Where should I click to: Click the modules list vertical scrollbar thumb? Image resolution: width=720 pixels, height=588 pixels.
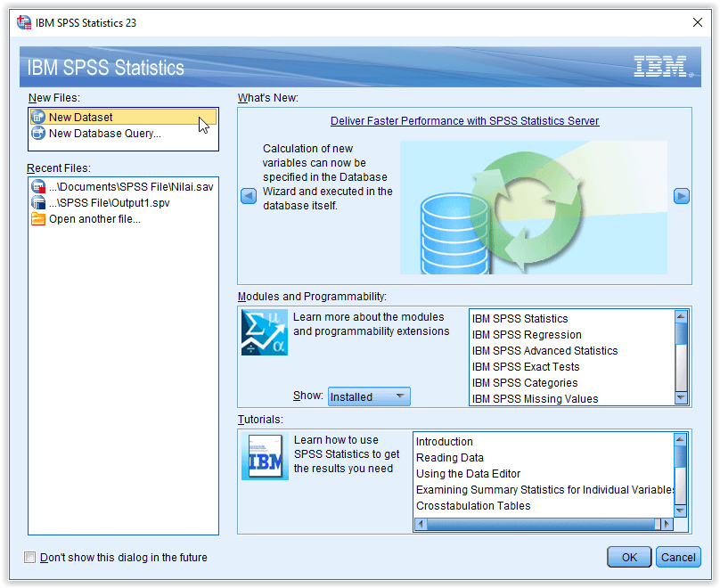click(x=681, y=333)
